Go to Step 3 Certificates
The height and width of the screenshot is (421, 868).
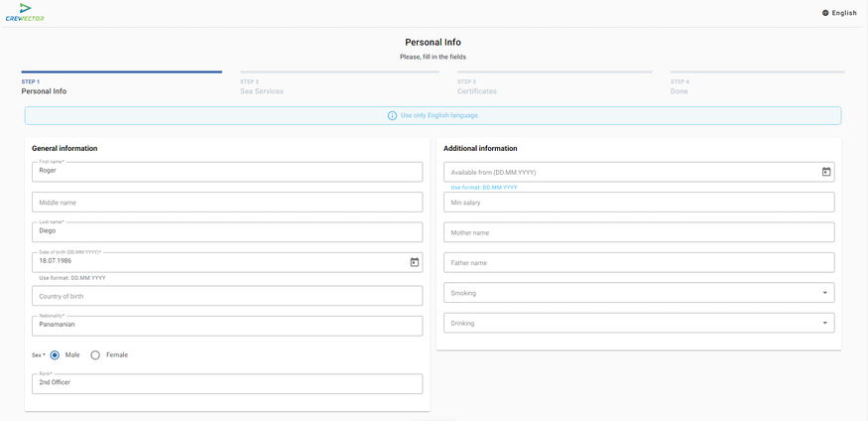tap(478, 87)
